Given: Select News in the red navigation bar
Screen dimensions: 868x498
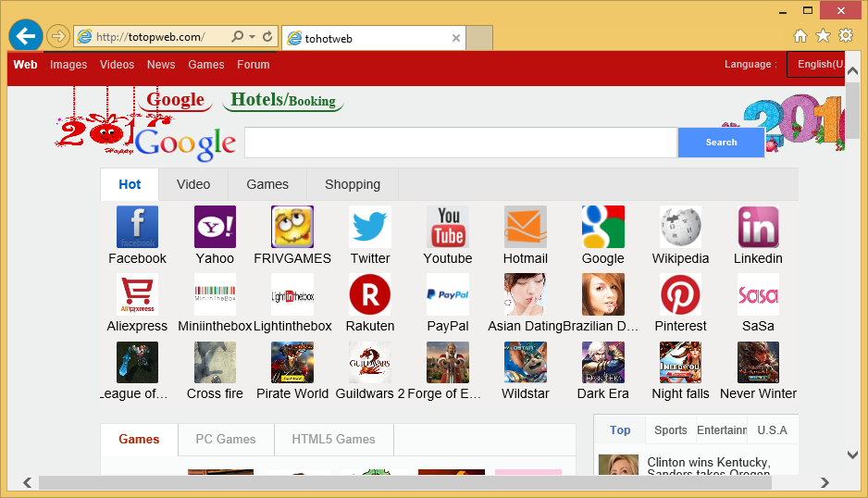Looking at the screenshot, I should coord(161,64).
